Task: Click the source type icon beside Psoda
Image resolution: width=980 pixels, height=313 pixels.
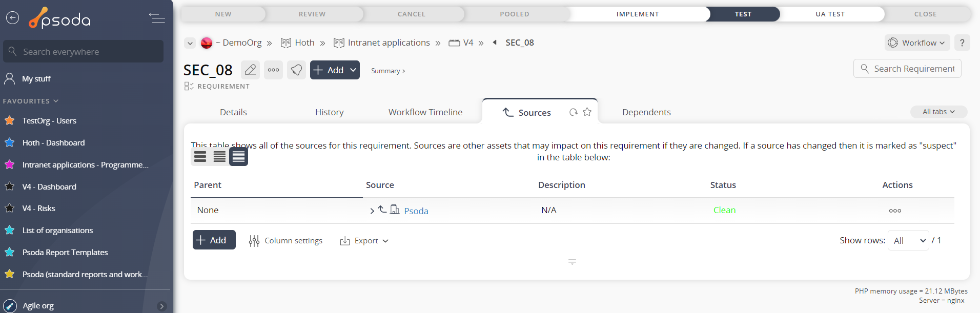Action: point(395,210)
